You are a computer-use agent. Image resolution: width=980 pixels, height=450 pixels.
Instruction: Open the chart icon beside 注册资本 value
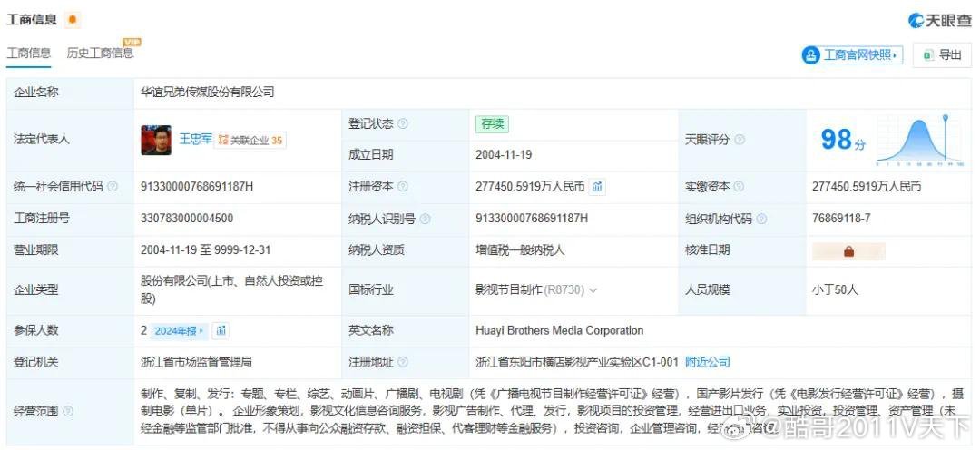[x=597, y=186]
